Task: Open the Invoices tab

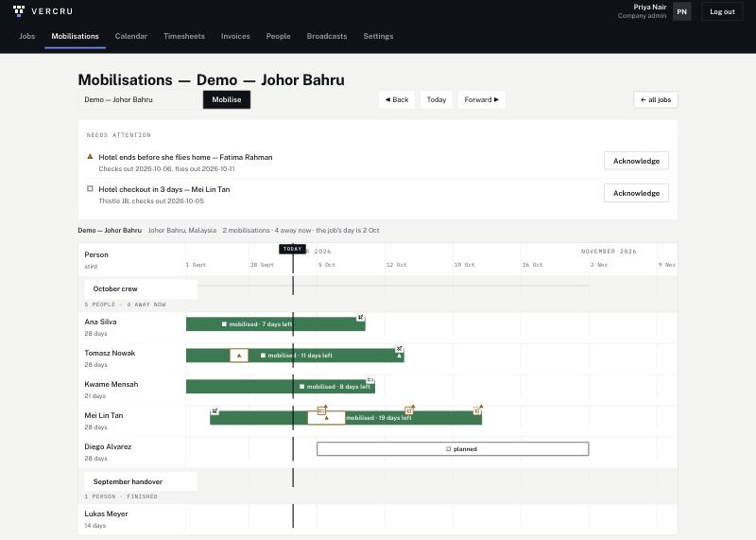Action: coord(235,36)
